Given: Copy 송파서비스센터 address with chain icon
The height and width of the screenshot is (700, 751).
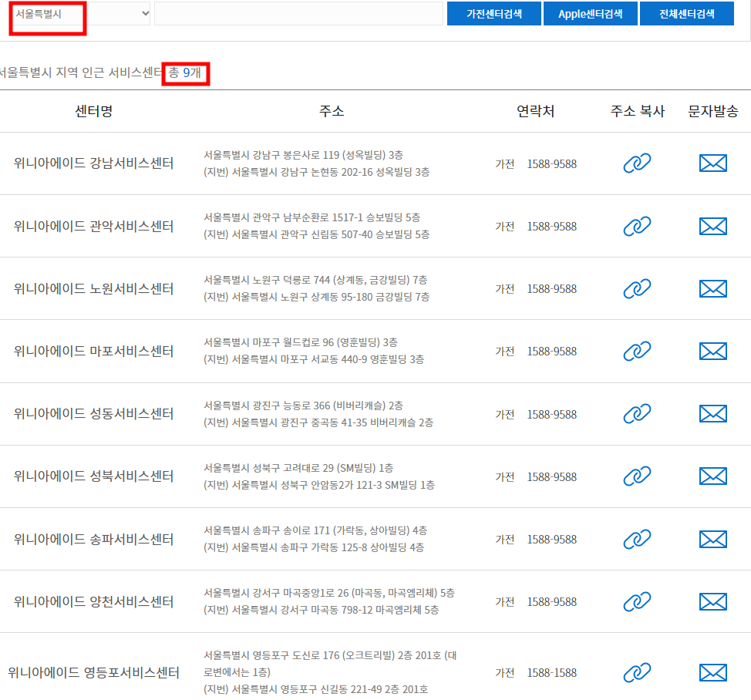Looking at the screenshot, I should click(x=637, y=539).
